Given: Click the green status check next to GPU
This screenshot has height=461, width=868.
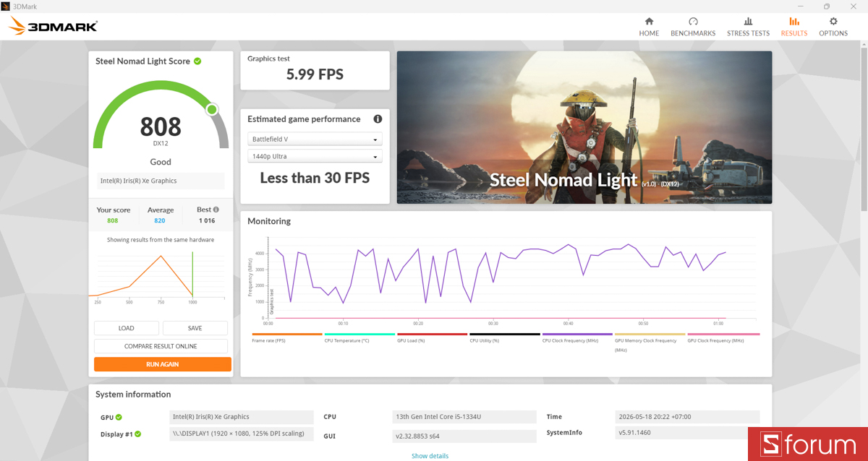Looking at the screenshot, I should coord(119,417).
